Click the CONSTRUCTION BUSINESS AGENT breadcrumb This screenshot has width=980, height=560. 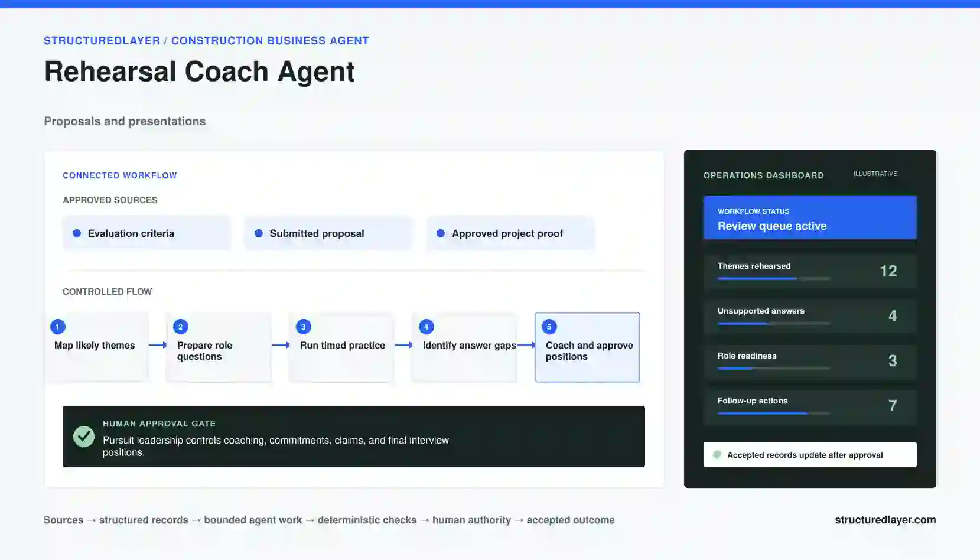270,41
